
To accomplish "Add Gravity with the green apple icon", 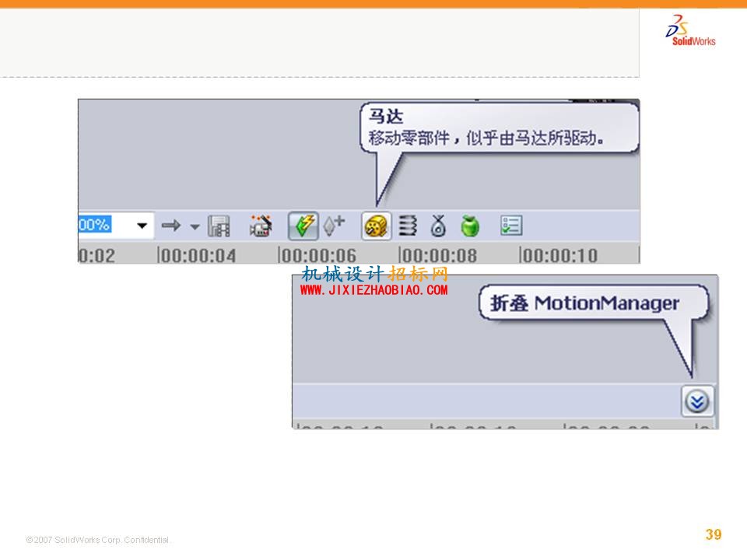I will [x=470, y=226].
